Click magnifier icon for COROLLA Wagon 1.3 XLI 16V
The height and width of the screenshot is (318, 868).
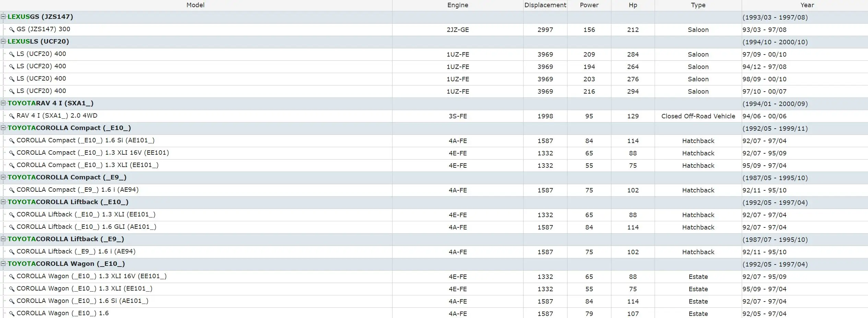point(12,276)
